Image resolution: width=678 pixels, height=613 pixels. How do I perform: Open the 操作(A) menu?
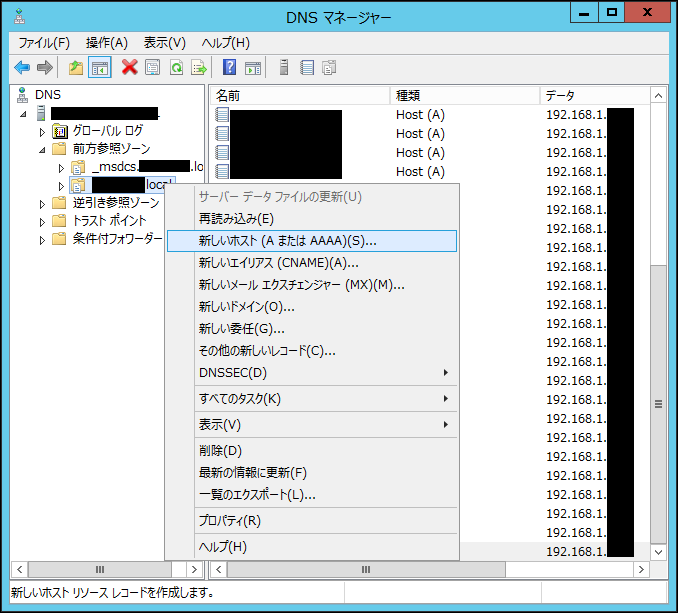pyautogui.click(x=107, y=43)
